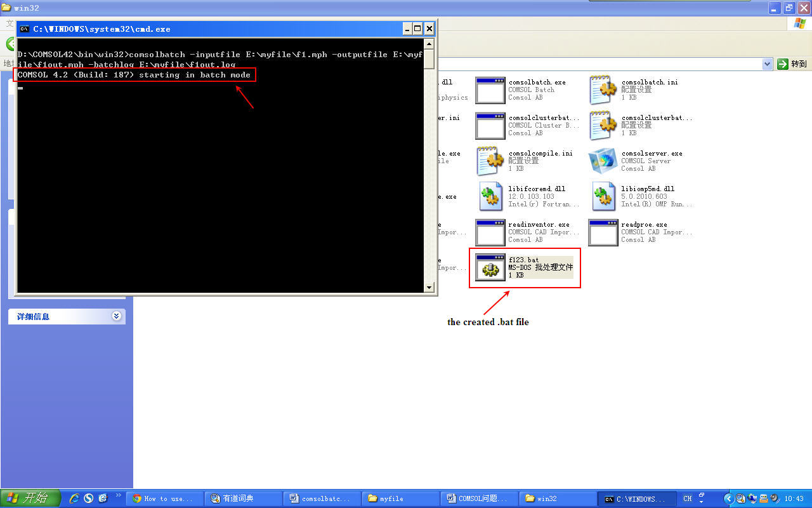Switch to 'How to use...' Chrome taskbar button
The width and height of the screenshot is (812, 508).
(x=166, y=498)
